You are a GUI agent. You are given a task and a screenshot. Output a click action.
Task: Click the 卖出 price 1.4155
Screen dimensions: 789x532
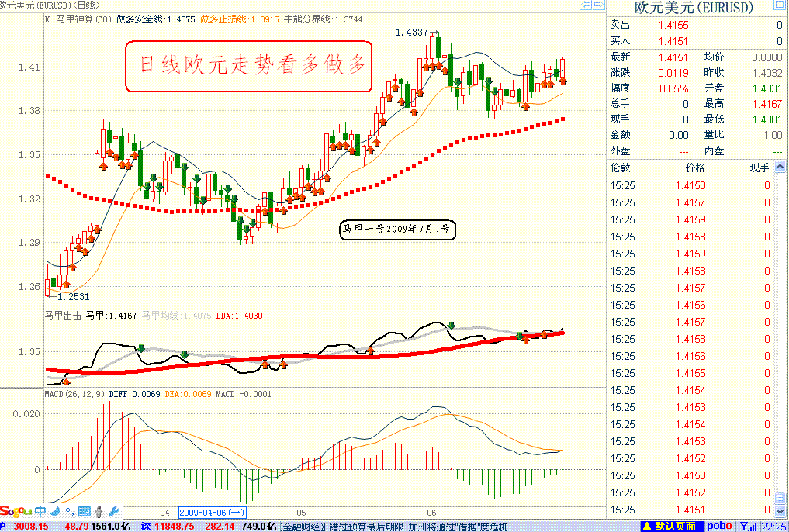click(673, 25)
